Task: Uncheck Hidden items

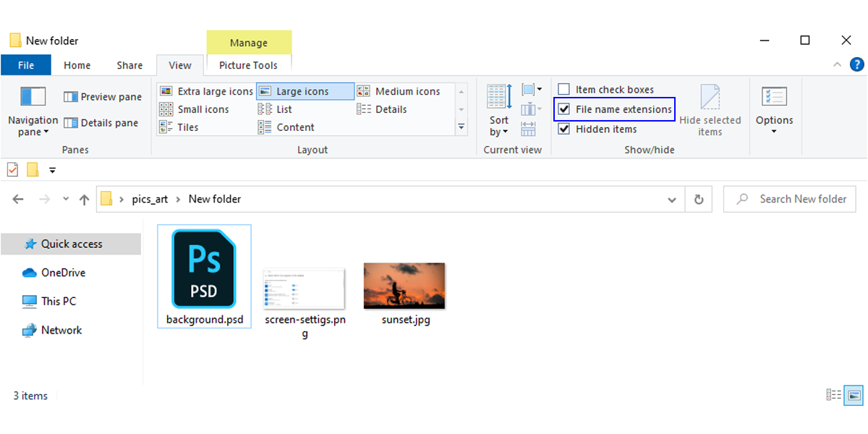Action: pos(597,129)
